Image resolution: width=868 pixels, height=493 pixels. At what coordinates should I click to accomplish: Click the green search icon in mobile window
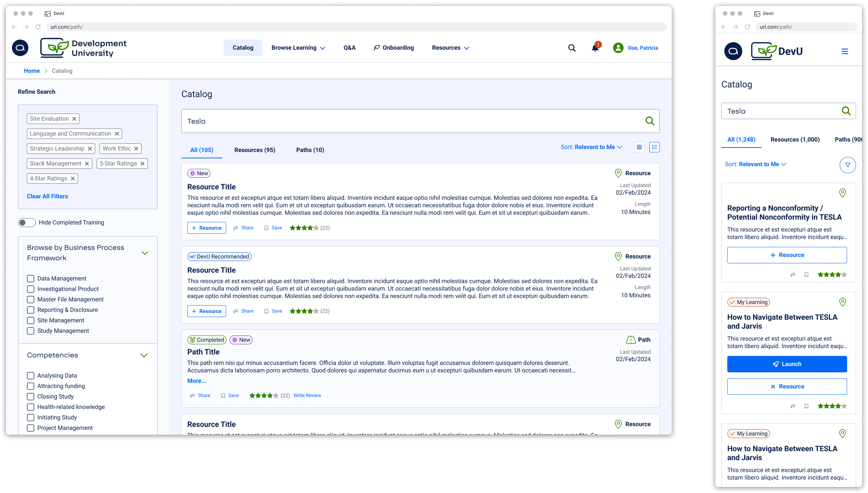click(846, 111)
